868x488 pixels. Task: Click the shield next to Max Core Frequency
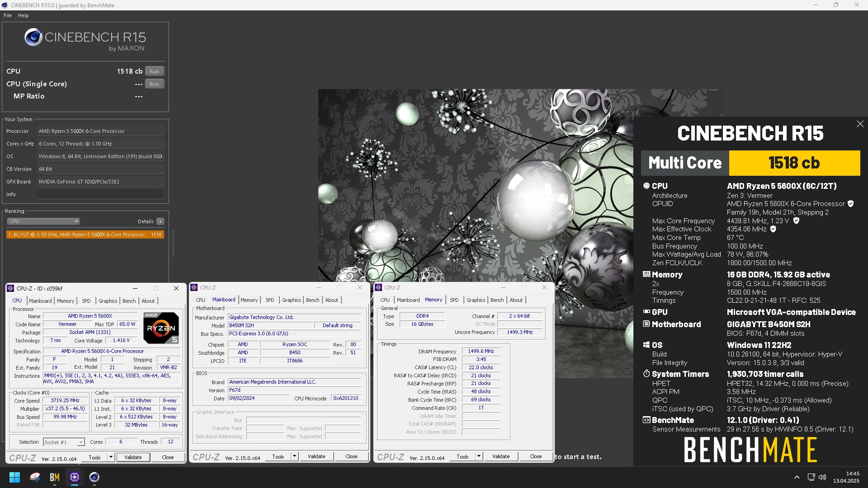point(796,221)
